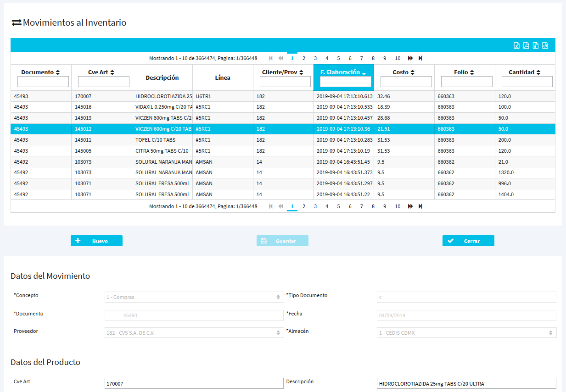Export table as XML code icon
The height and width of the screenshot is (392, 566).
(545, 45)
